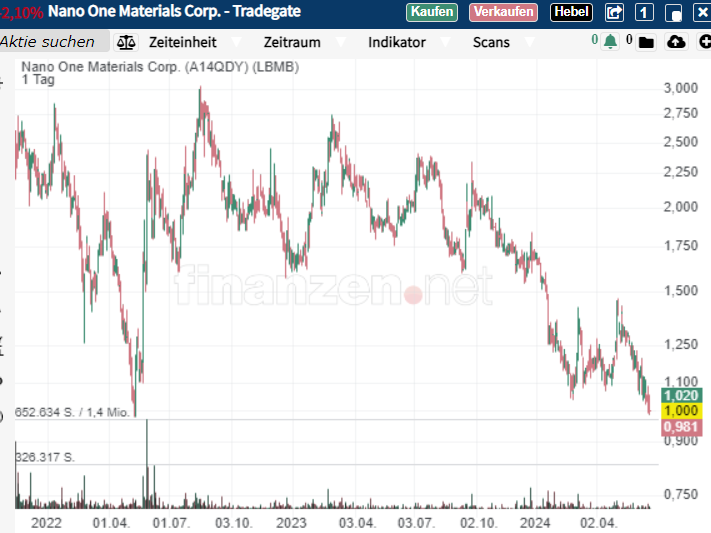
Task: Click the balance scale compare icon
Action: pyautogui.click(x=126, y=43)
